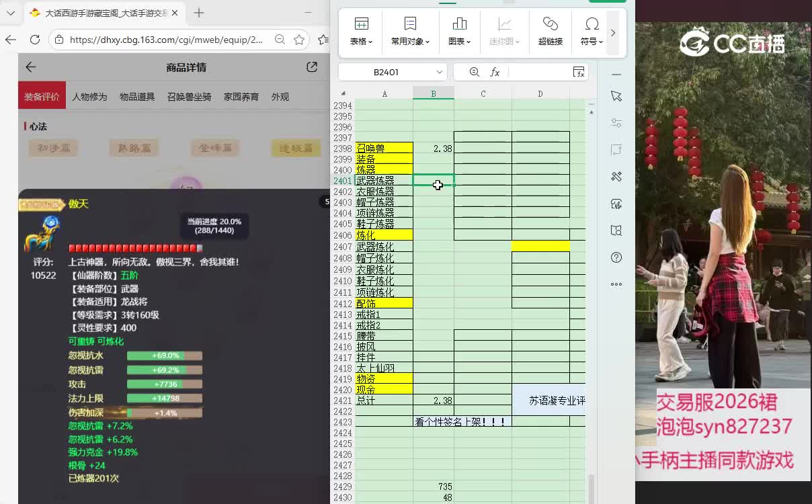Screen dimensions: 812x504
Task: Open the sidebar three-dots more icon
Action: coord(616,284)
